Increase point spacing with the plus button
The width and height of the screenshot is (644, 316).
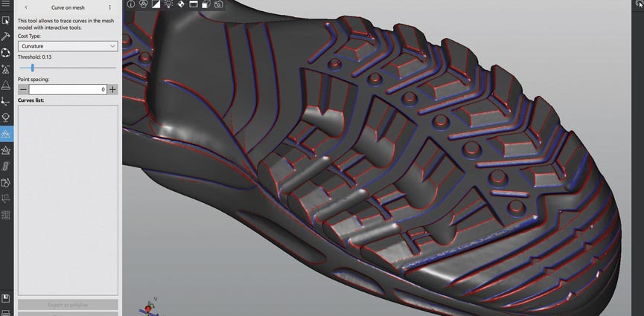(x=112, y=89)
